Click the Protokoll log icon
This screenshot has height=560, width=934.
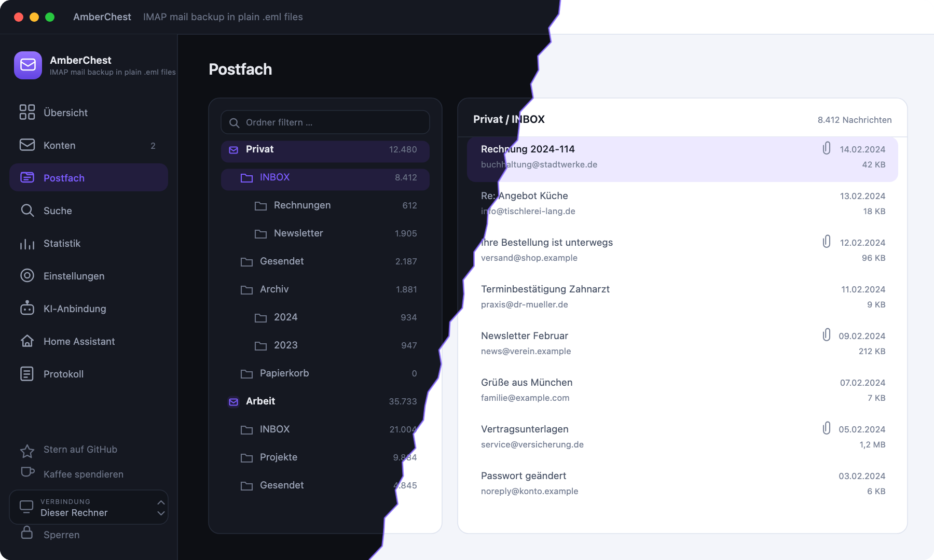click(27, 374)
